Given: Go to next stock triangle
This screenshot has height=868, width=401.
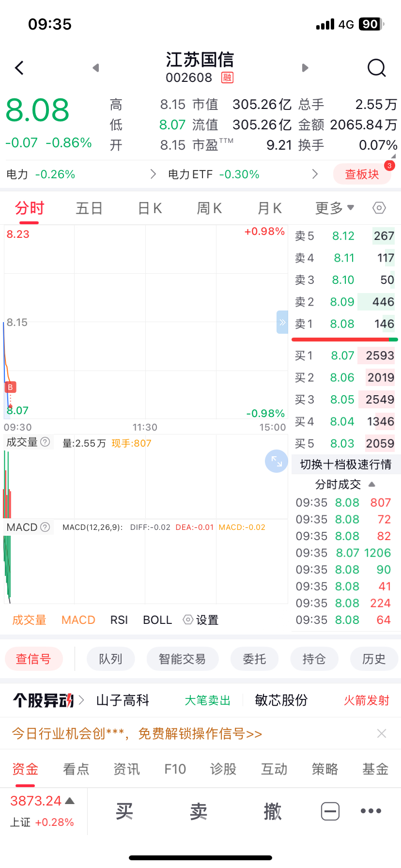Looking at the screenshot, I should pos(305,68).
